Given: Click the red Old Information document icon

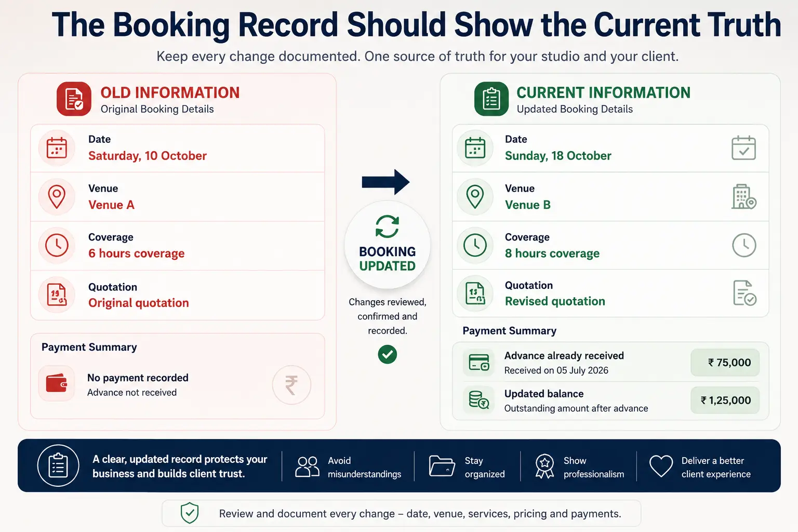Looking at the screenshot, I should pyautogui.click(x=74, y=99).
